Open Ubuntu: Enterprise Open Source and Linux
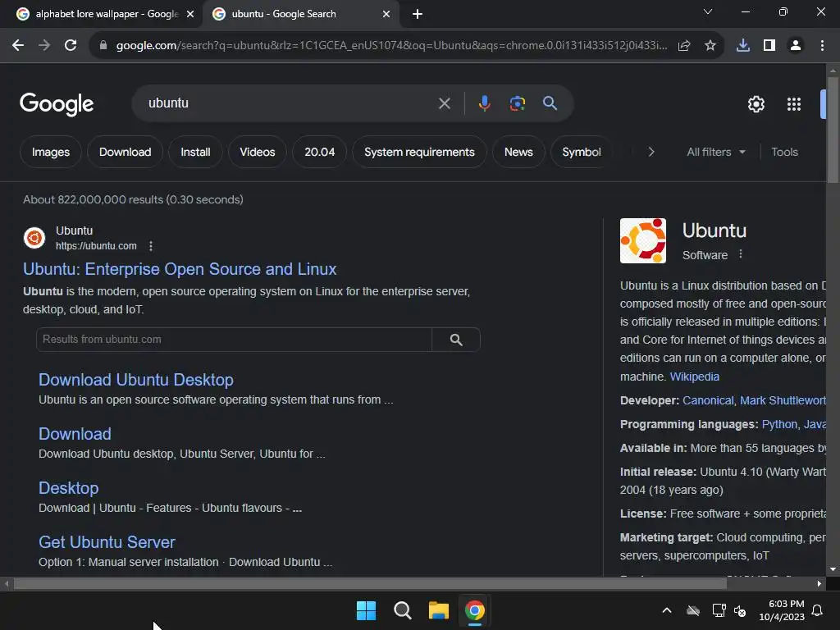This screenshot has width=840, height=630. pyautogui.click(x=180, y=269)
